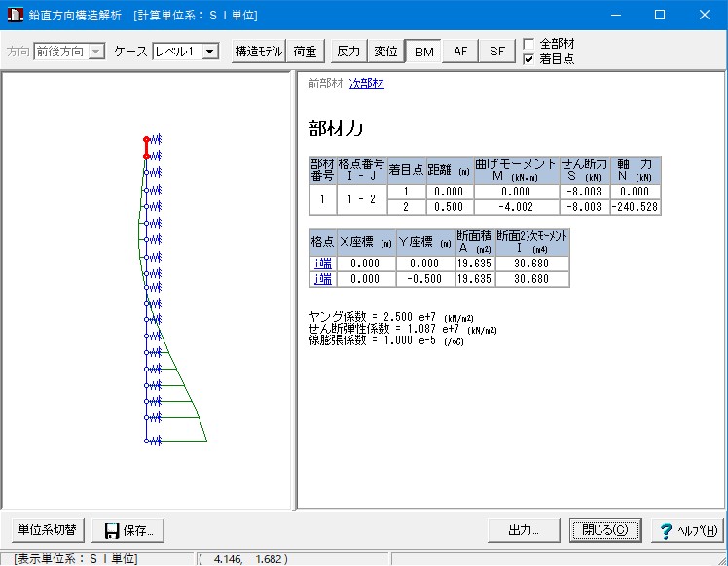Click the 閉じる(C) close button
This screenshot has height=566, width=728.
pos(605,530)
